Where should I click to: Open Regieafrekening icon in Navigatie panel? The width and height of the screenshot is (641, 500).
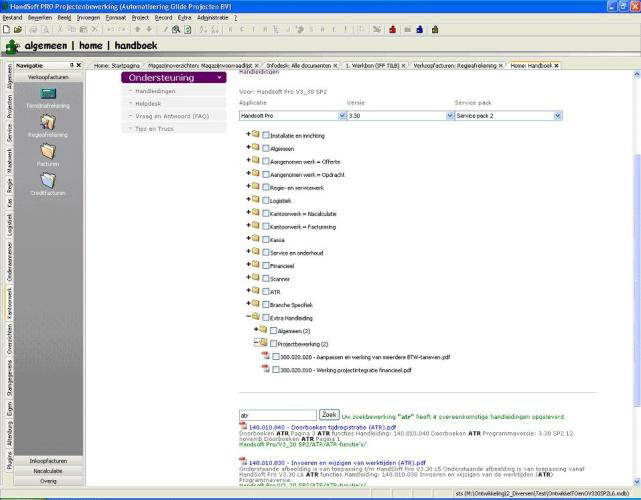click(48, 122)
